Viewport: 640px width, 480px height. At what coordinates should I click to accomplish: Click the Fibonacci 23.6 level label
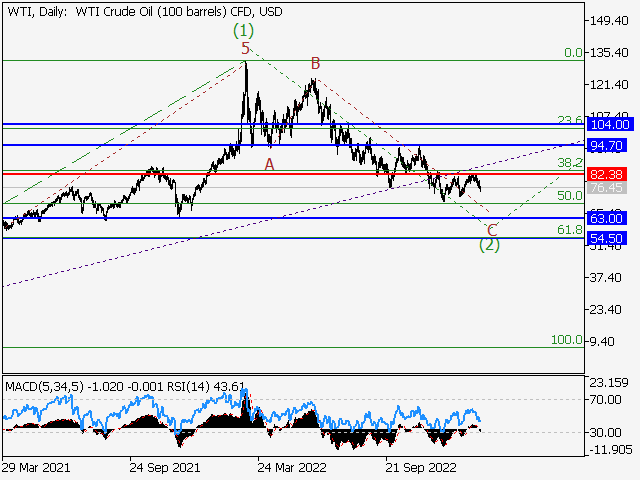pos(570,120)
